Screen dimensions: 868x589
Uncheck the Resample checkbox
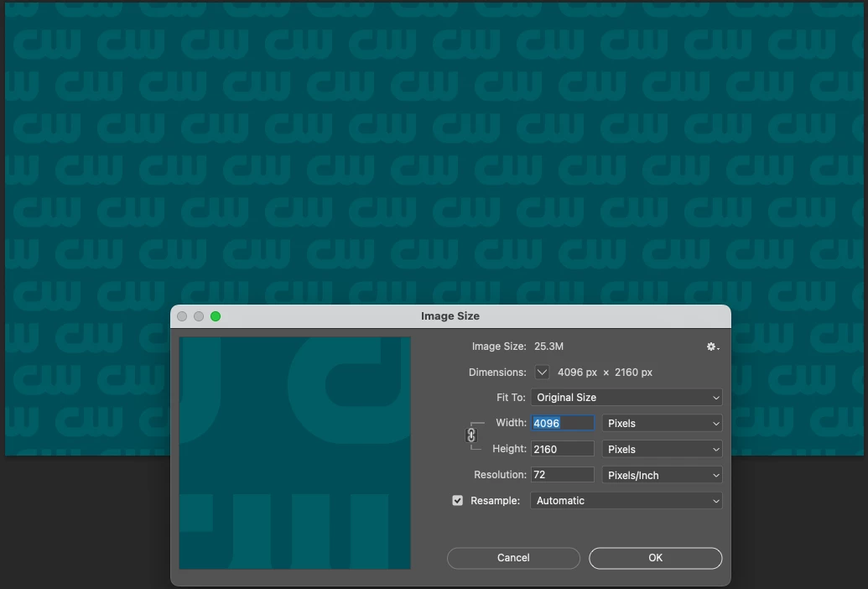pos(457,500)
